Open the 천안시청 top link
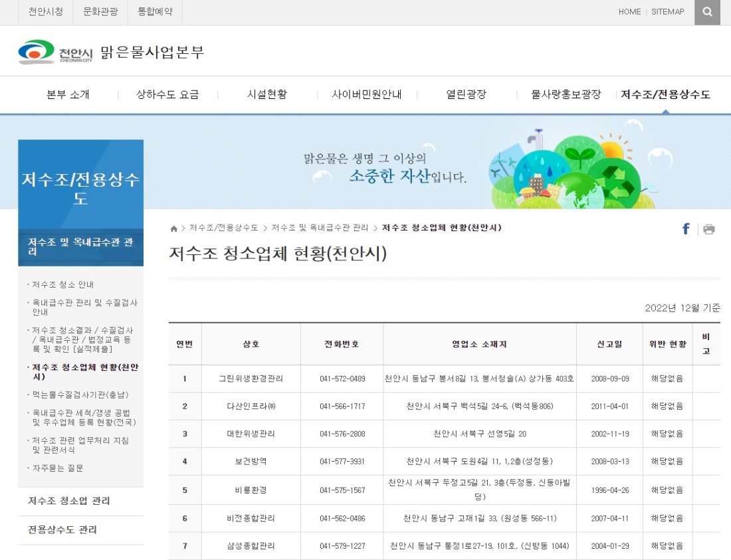 tap(45, 12)
